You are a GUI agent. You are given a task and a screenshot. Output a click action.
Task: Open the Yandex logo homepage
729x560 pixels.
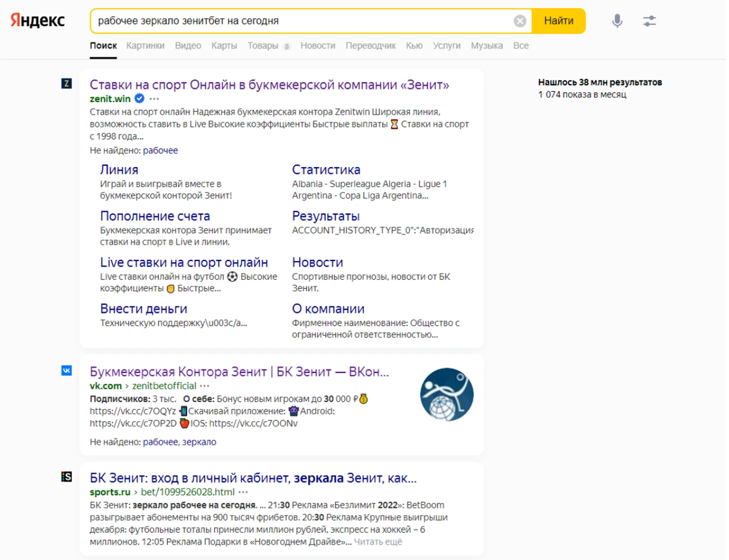[x=37, y=20]
